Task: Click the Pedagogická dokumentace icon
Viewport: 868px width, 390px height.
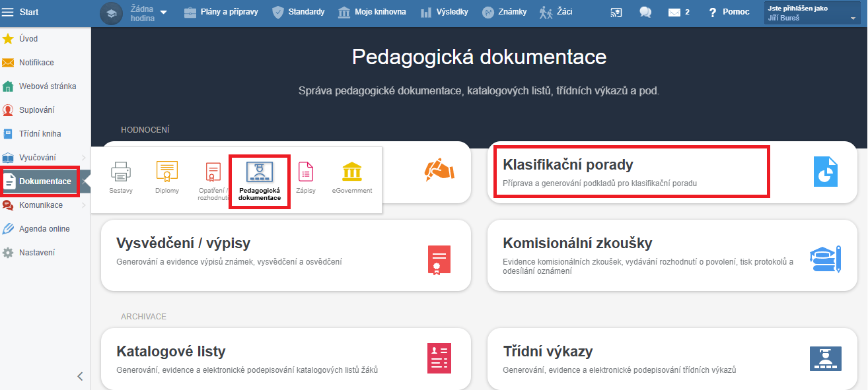Action: [x=260, y=172]
